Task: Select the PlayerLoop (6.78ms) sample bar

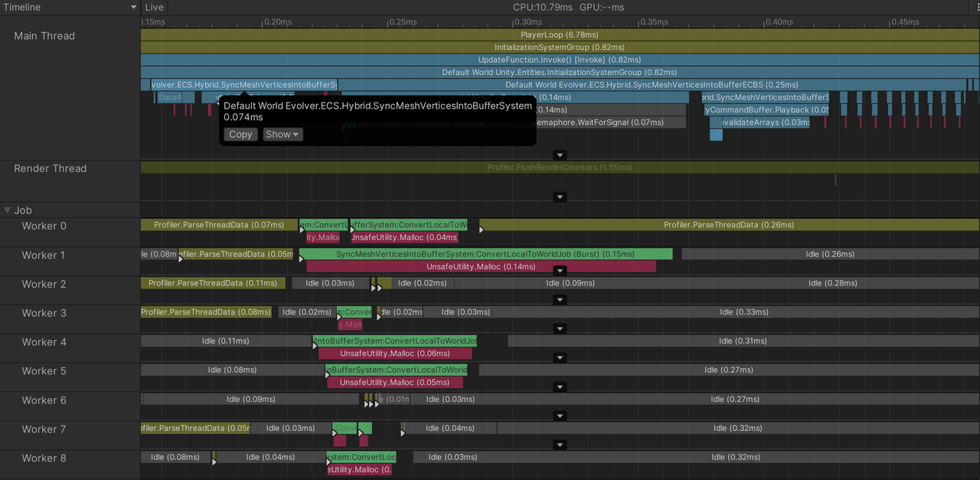Action: (560, 34)
